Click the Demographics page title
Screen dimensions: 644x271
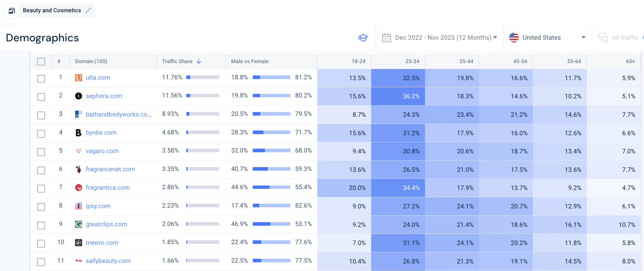pyautogui.click(x=42, y=37)
